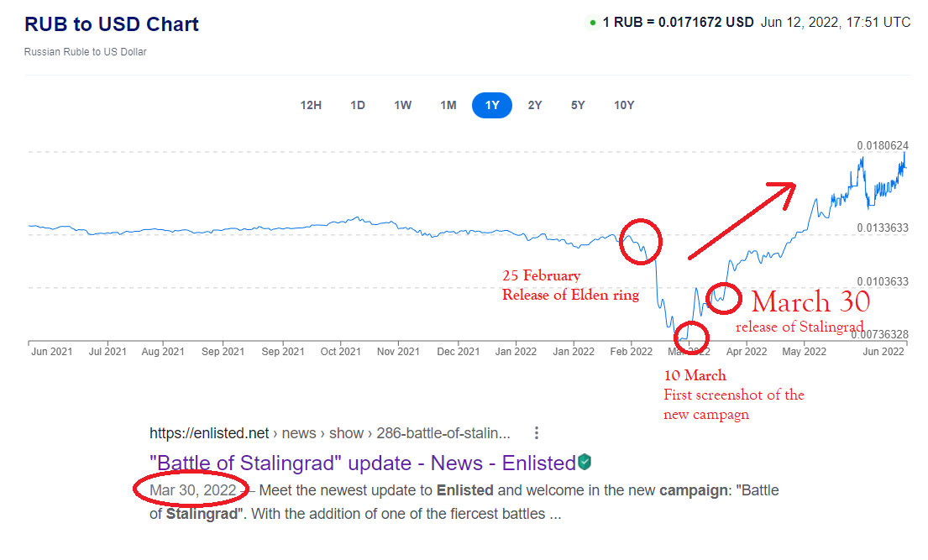Image resolution: width=928 pixels, height=560 pixels.
Task: Click the search result snippet starting "Meet the newest update"
Action: point(464,502)
